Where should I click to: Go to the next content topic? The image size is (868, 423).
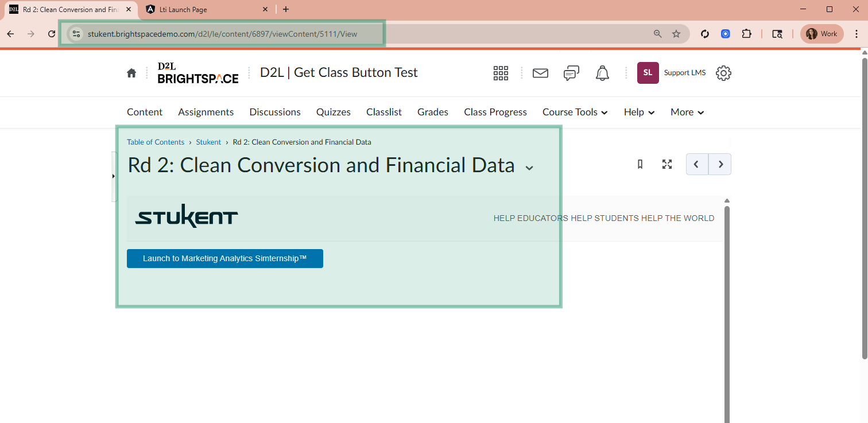(x=720, y=164)
